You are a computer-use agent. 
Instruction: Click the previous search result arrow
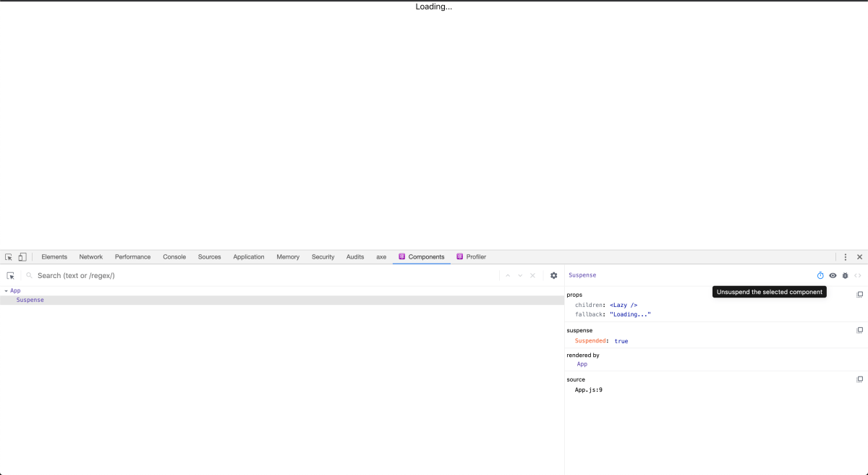coord(507,275)
